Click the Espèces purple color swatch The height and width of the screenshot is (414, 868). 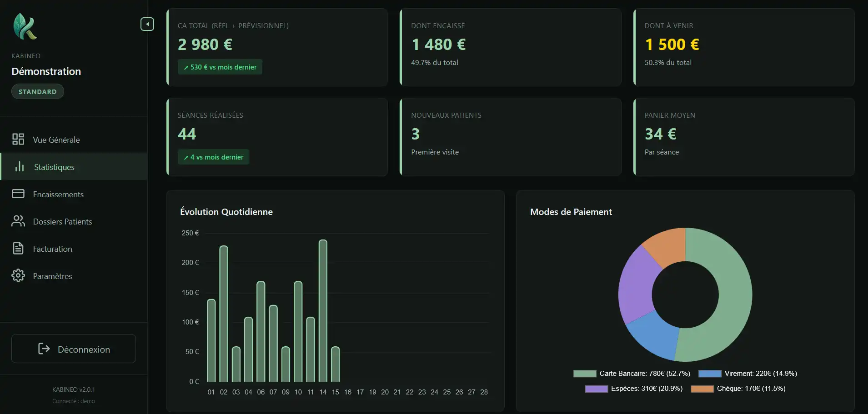(x=596, y=389)
